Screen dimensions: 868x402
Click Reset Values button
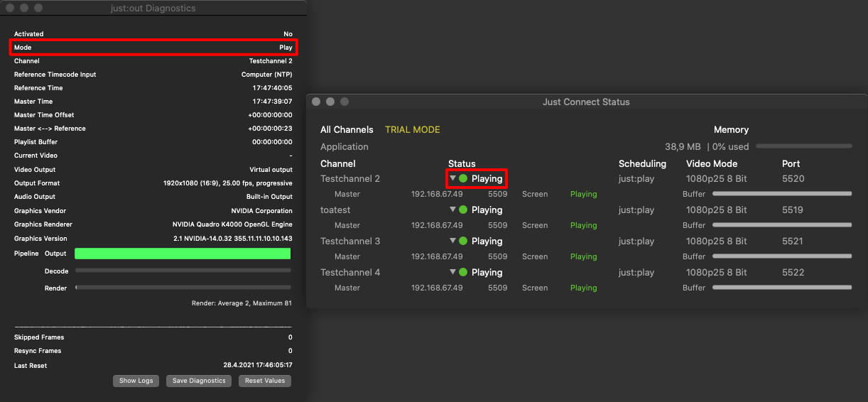pos(265,381)
